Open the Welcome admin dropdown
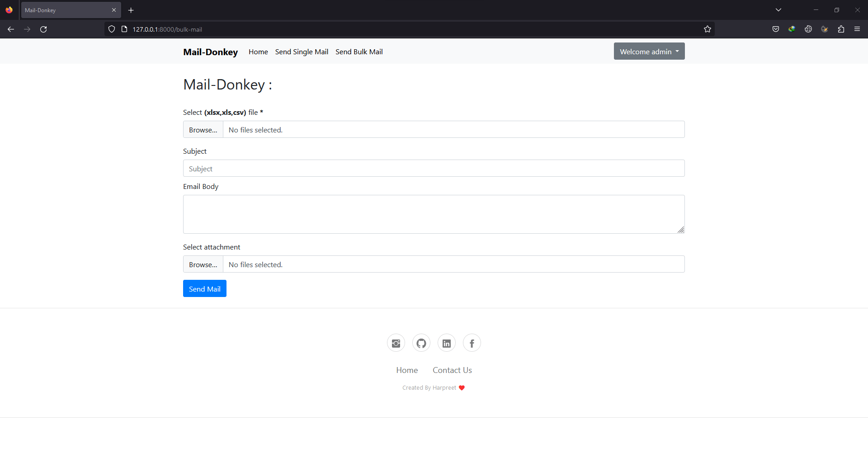This screenshot has height=462, width=868. (649, 51)
